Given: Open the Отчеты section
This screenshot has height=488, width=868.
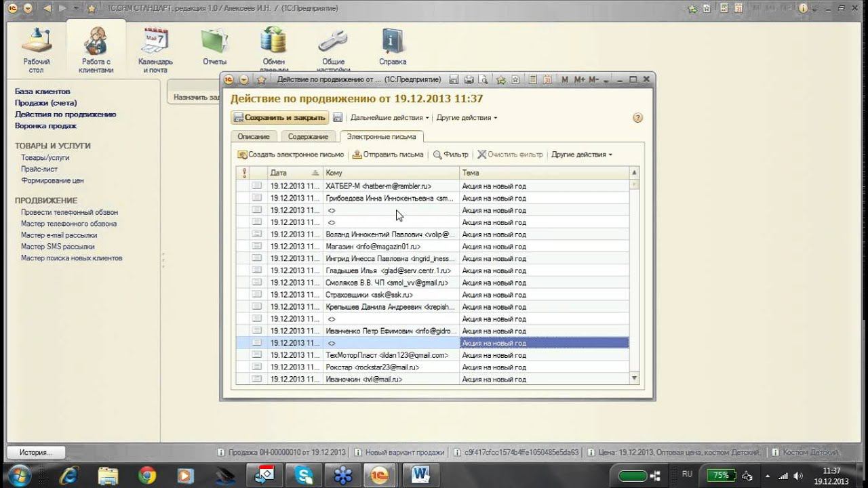Looking at the screenshot, I should (214, 47).
